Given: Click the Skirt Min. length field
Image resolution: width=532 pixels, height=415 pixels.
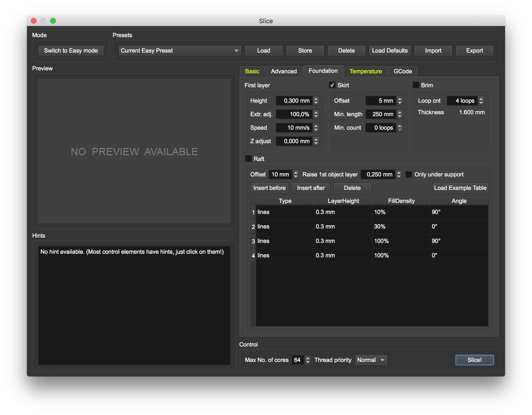Looking at the screenshot, I should tap(381, 114).
